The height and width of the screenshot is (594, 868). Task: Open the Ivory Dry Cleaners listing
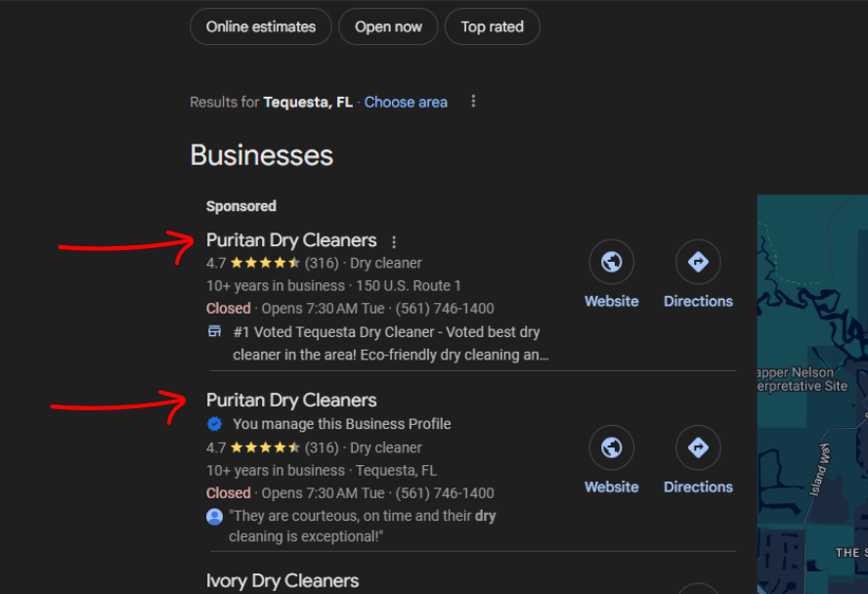(x=282, y=581)
